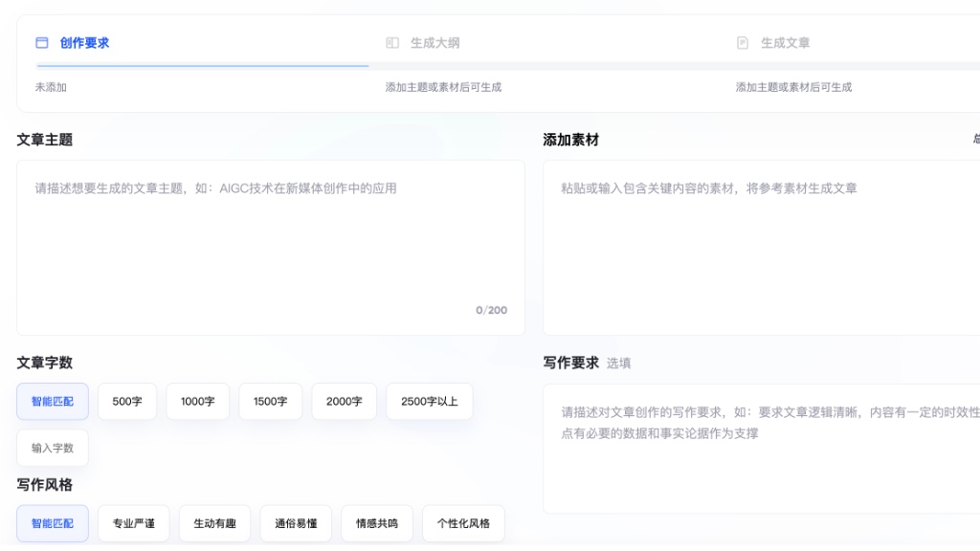The height and width of the screenshot is (551, 980).
Task: Click the 创作要求 step icon
Action: (42, 43)
